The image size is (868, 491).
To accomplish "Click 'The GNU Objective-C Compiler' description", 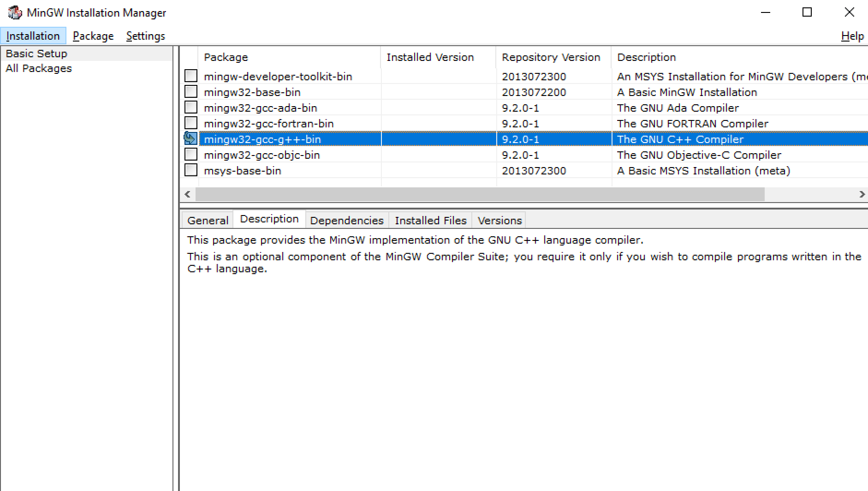I will coord(699,155).
